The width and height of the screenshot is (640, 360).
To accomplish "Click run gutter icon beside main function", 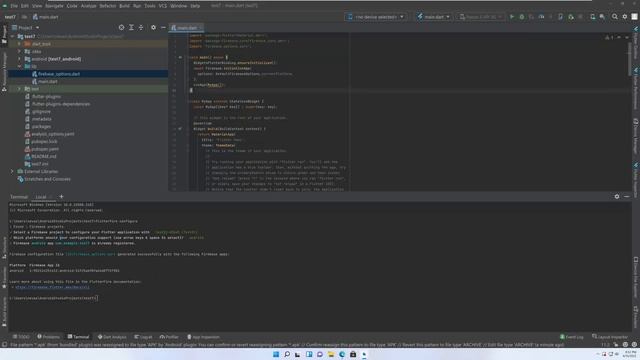I will pyautogui.click(x=180, y=57).
